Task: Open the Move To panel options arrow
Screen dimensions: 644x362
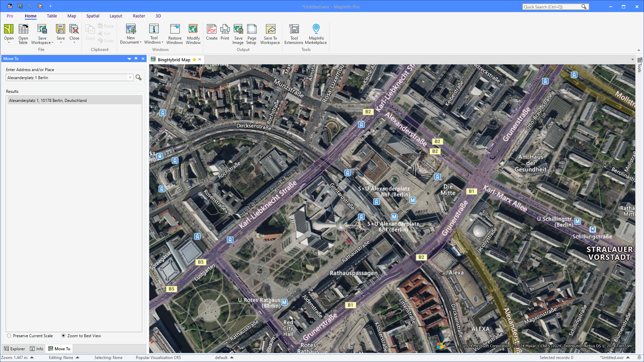Action: 129,59
